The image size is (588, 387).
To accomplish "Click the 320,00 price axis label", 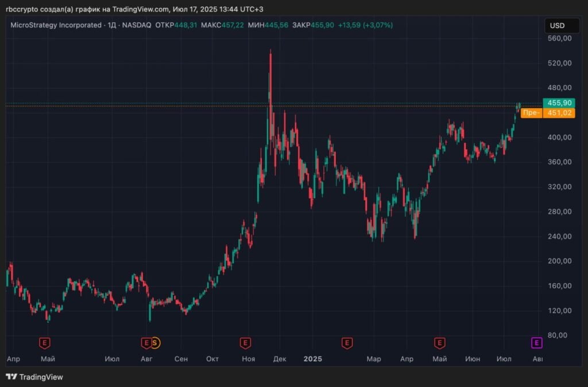I will (x=559, y=187).
